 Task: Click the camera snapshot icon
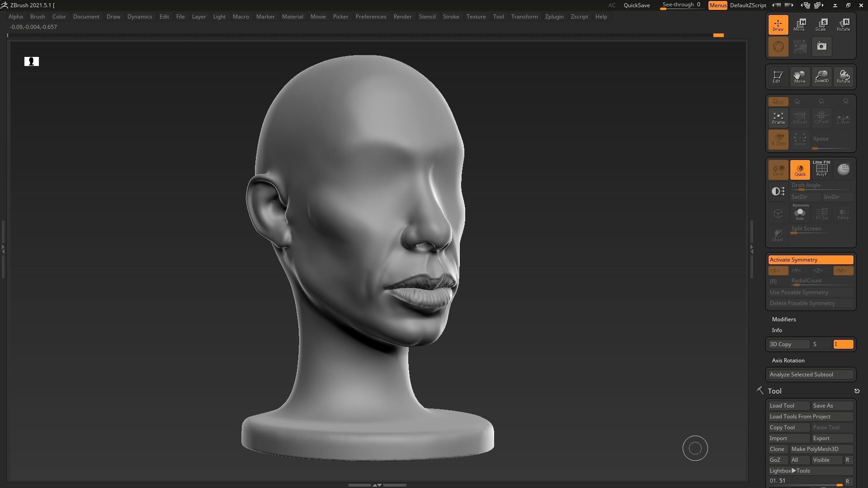pos(821,47)
